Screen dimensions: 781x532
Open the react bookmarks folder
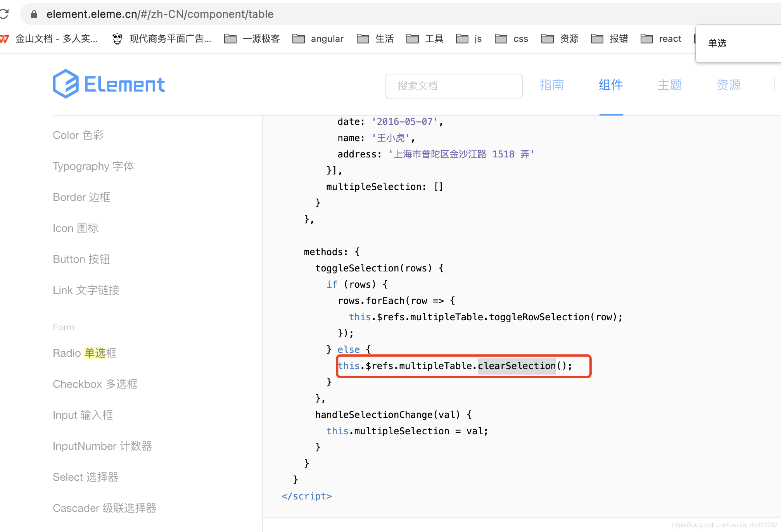660,38
